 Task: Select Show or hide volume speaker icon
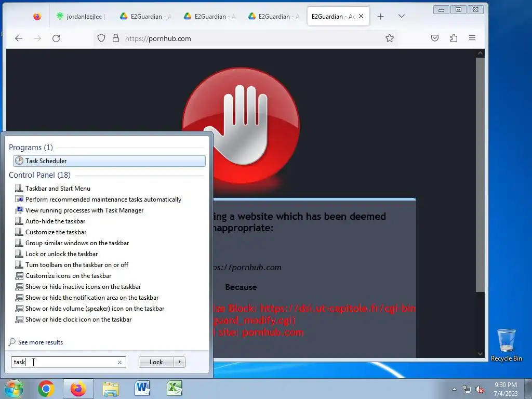pos(95,309)
